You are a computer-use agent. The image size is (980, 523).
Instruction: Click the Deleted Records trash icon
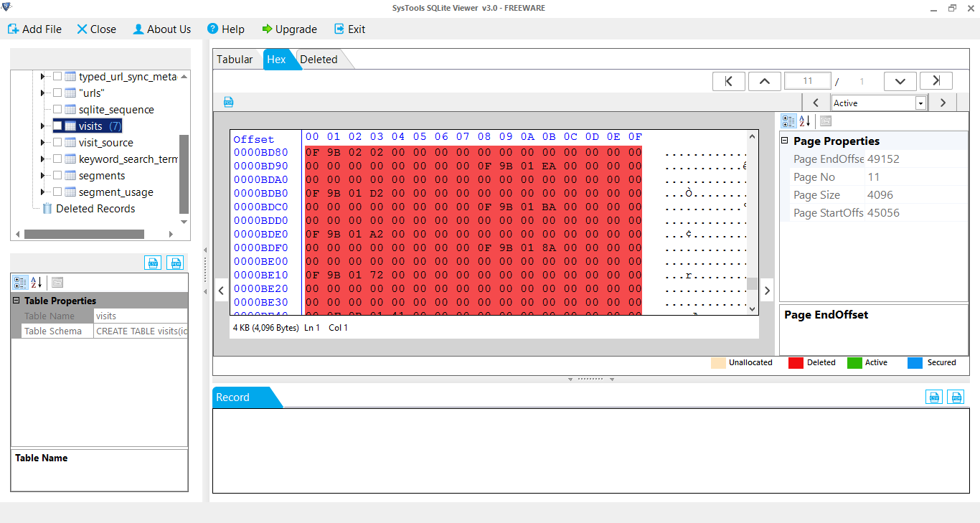tap(47, 209)
